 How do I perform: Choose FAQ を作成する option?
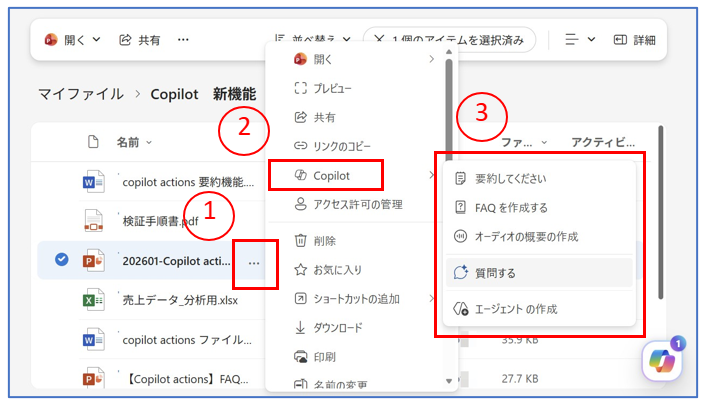tap(514, 208)
